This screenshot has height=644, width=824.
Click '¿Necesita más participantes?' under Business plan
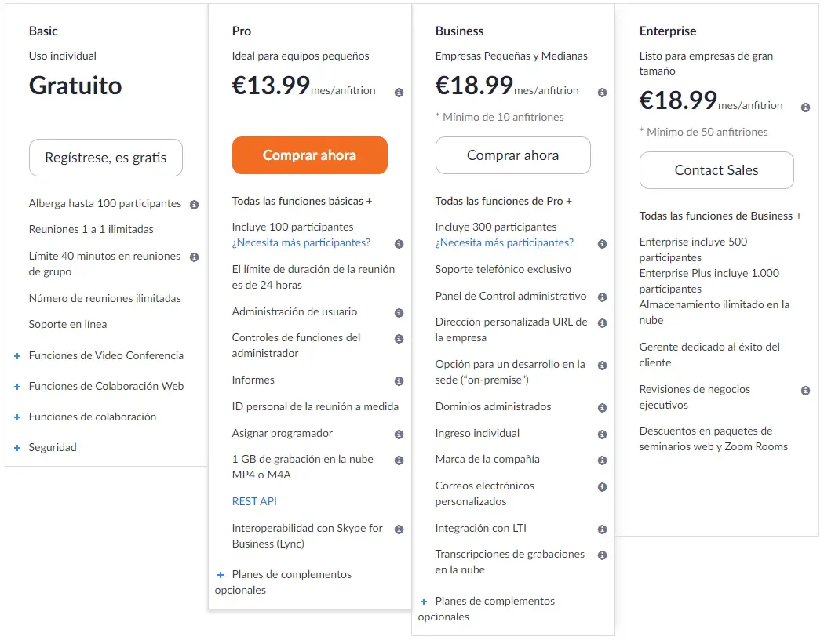pos(505,242)
